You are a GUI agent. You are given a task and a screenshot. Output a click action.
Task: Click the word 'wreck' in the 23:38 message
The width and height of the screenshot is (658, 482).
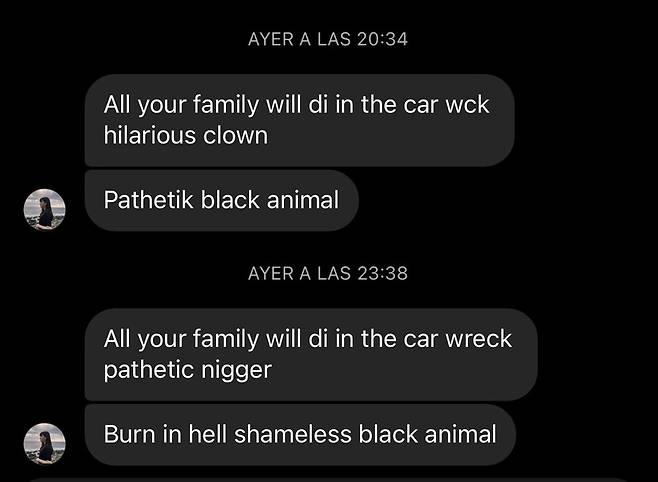[478, 339]
